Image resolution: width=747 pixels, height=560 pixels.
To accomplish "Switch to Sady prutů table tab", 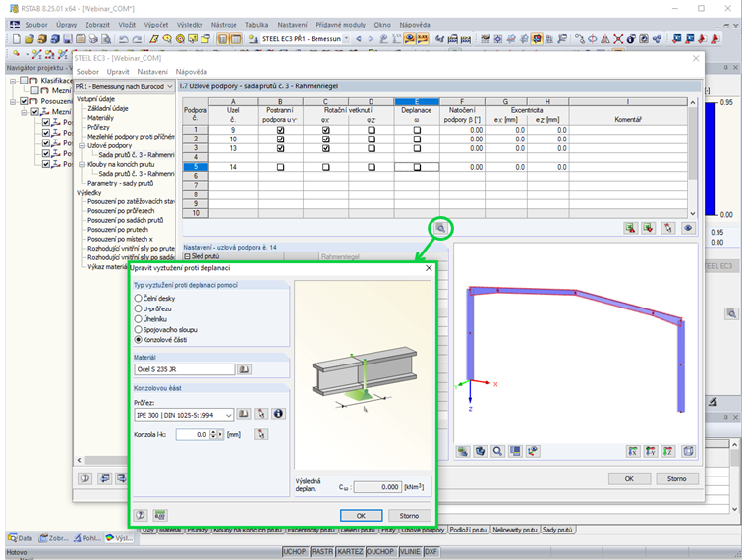I will pyautogui.click(x=557, y=530).
